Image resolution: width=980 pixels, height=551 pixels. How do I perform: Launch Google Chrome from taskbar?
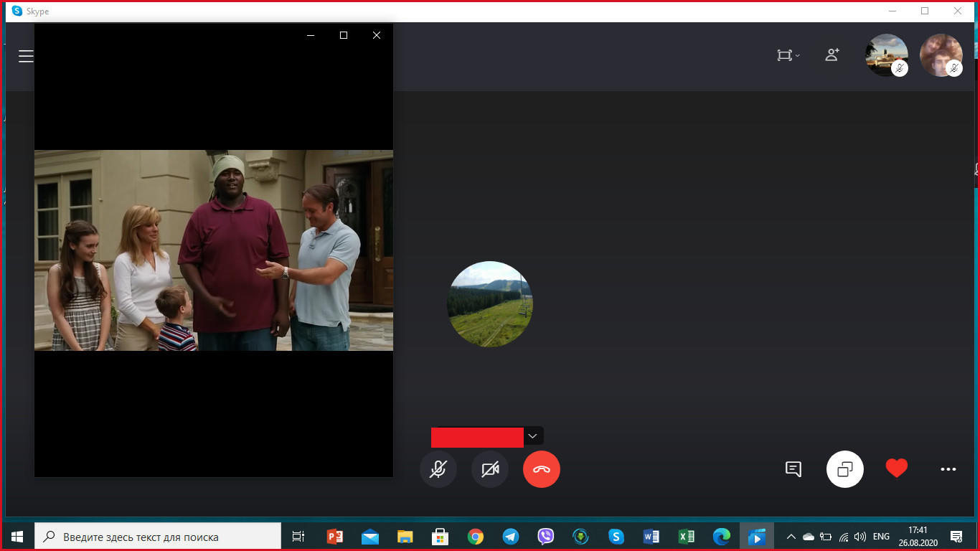(475, 537)
